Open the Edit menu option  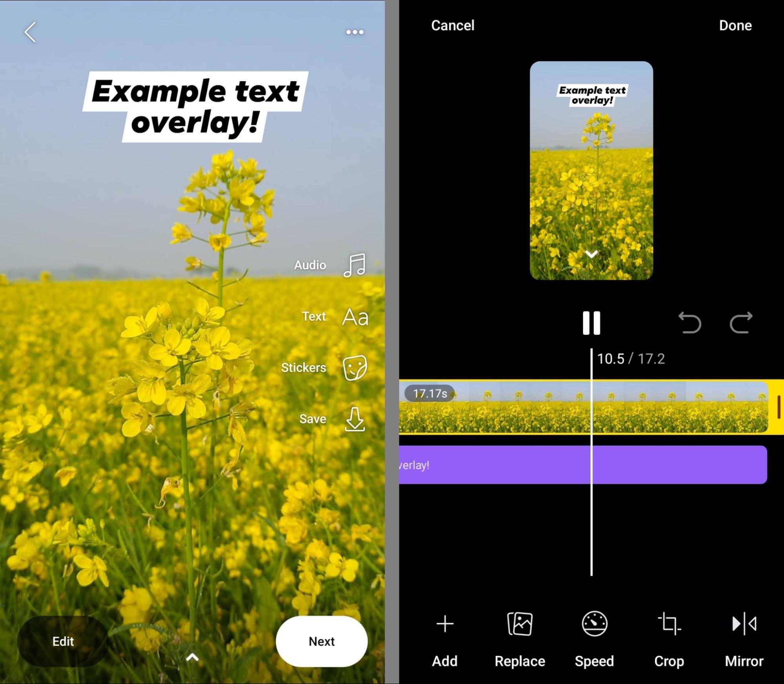click(63, 639)
